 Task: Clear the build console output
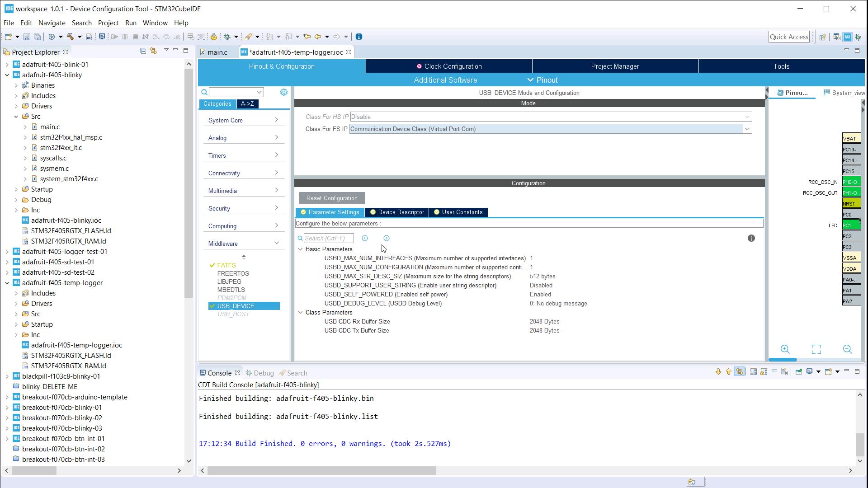784,372
